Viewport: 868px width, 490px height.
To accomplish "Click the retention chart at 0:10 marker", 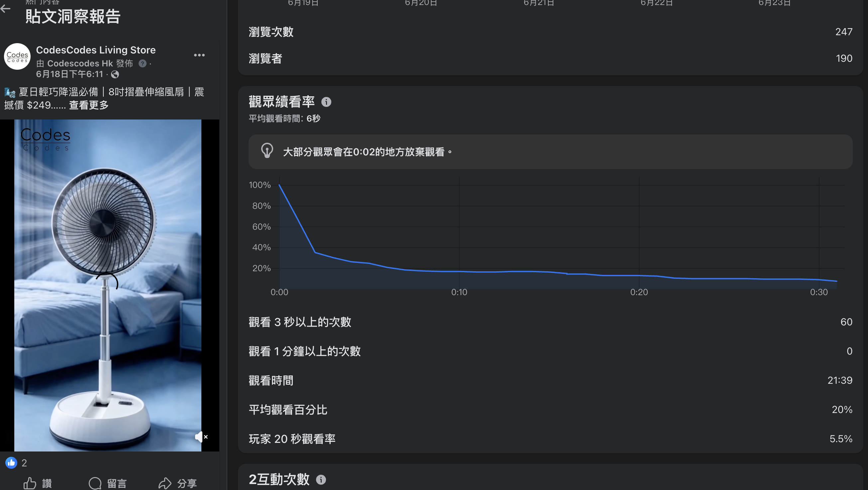I will (459, 292).
